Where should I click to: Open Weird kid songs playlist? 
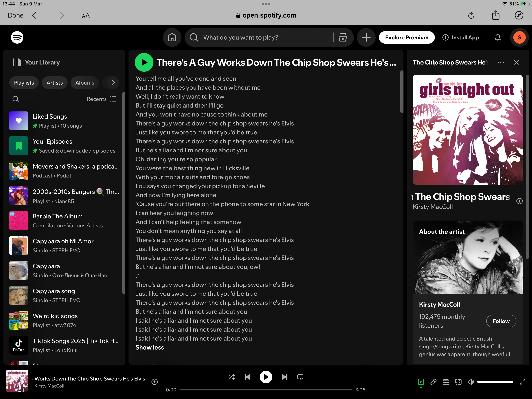click(x=64, y=320)
